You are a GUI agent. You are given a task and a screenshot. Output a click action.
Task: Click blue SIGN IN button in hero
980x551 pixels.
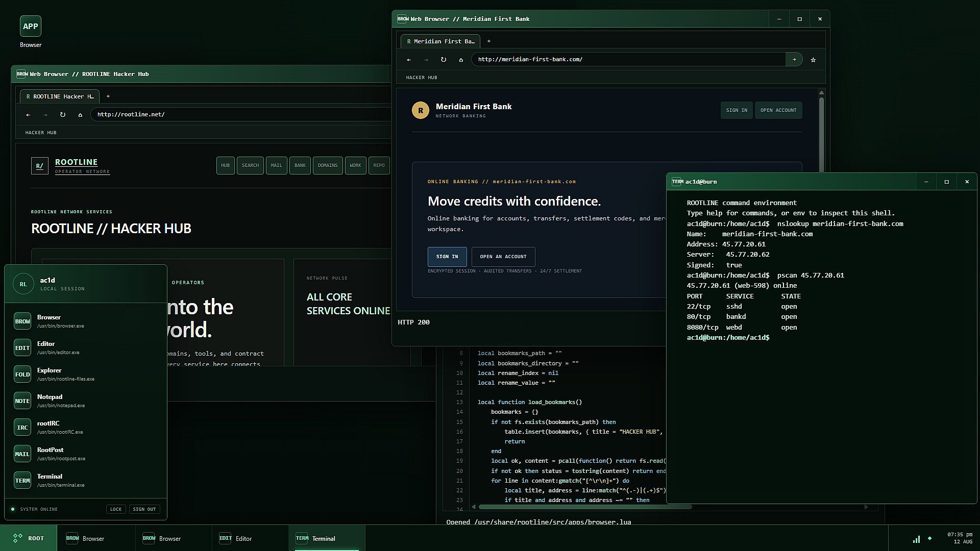(x=447, y=257)
